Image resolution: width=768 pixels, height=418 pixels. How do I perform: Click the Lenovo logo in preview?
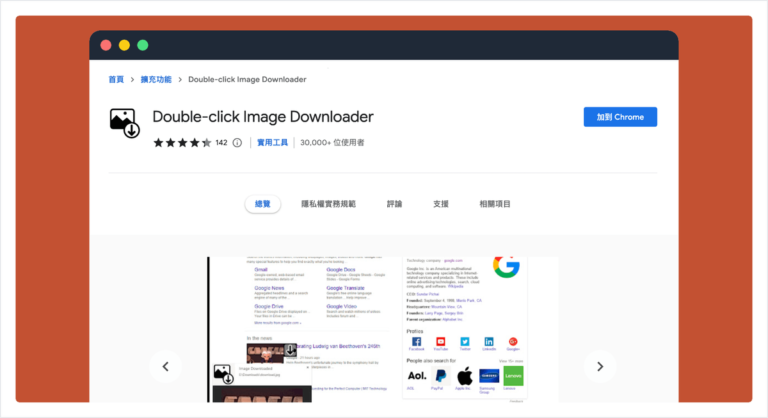tap(513, 376)
